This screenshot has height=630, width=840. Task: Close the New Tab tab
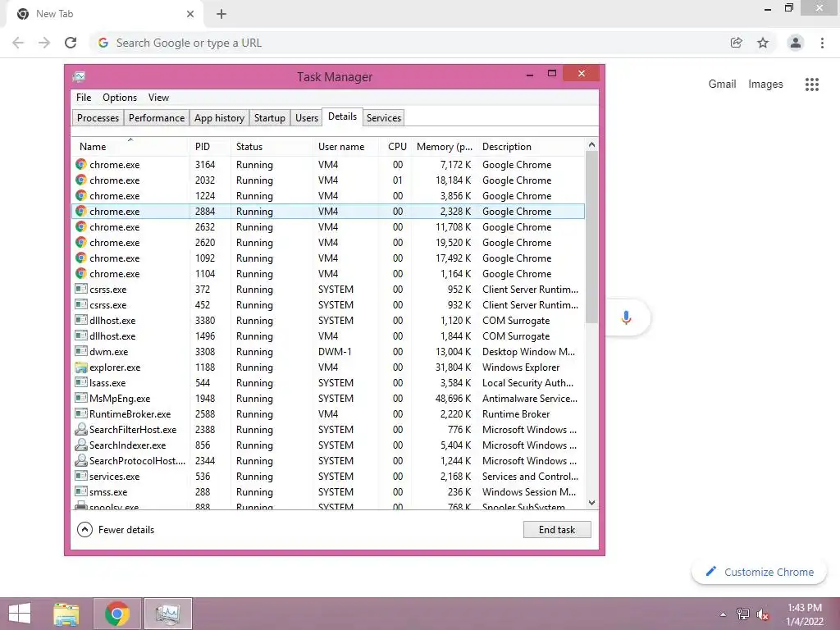click(190, 15)
